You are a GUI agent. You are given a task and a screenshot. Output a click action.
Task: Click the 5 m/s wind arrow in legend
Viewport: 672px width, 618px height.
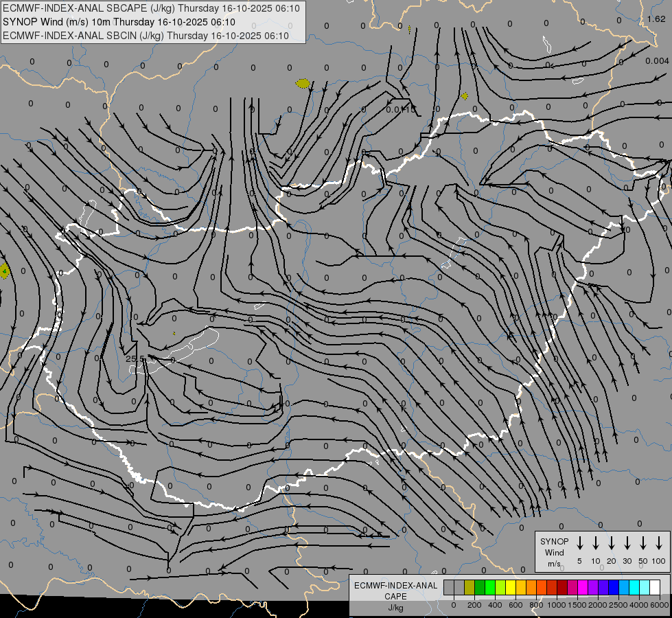(x=579, y=543)
